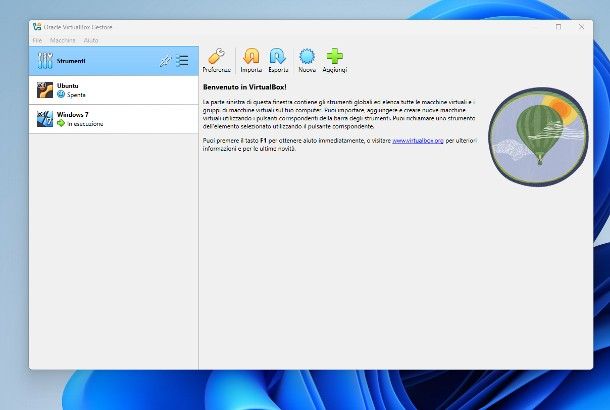610x410 pixels.
Task: Click the Esporta appliance icon
Action: pos(278,60)
